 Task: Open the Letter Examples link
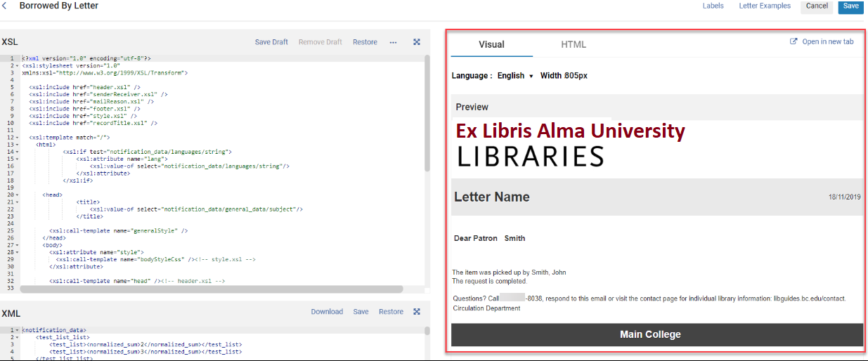(x=765, y=6)
